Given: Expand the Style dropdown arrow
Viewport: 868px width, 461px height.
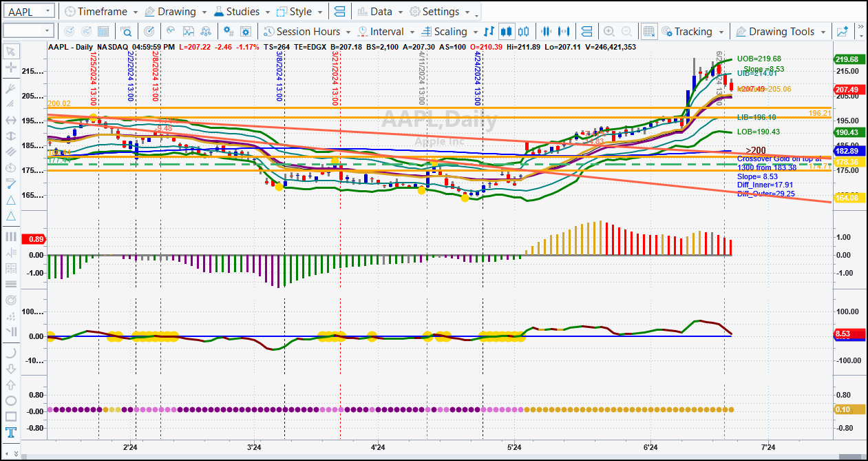Looking at the screenshot, I should [319, 12].
